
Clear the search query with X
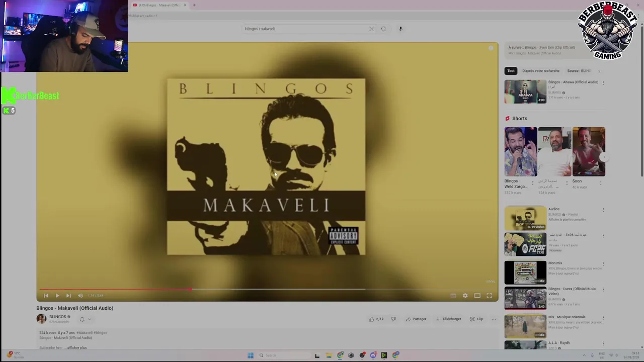[372, 29]
